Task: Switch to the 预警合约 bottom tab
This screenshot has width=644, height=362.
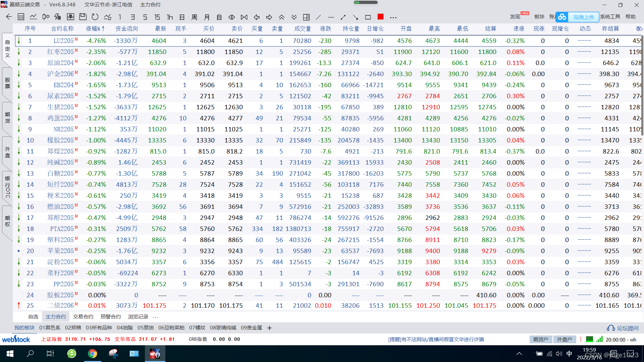Action: (x=110, y=317)
